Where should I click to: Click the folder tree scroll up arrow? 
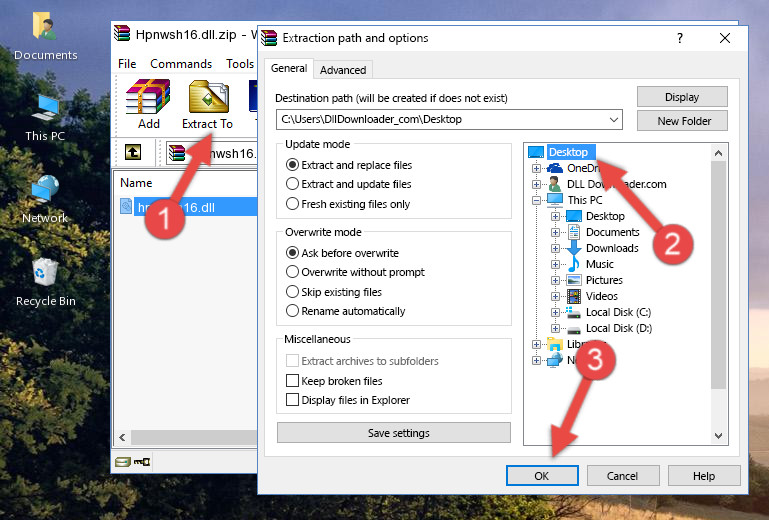click(718, 153)
